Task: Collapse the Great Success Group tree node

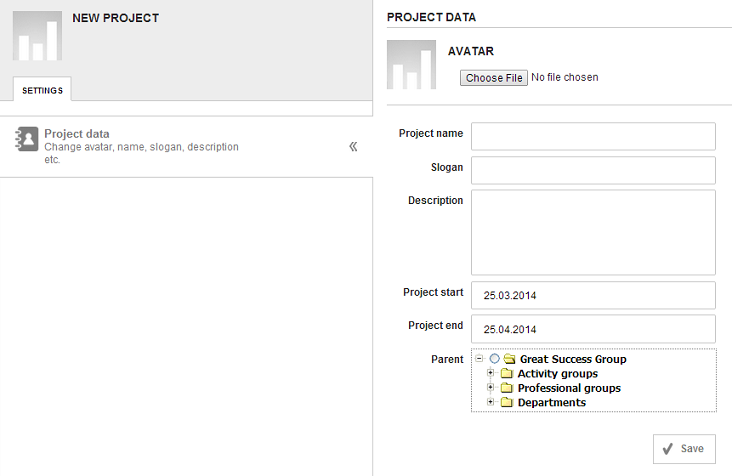Action: [479, 358]
